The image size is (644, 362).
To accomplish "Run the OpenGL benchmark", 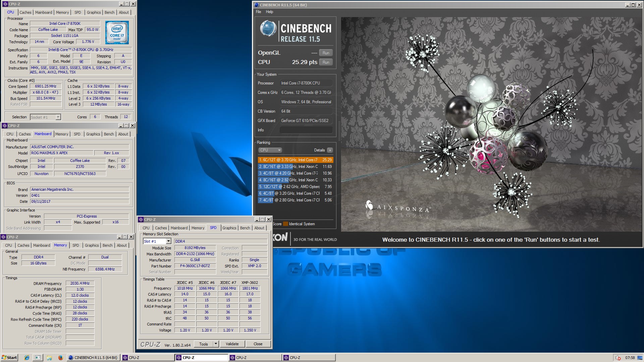I will tap(326, 53).
